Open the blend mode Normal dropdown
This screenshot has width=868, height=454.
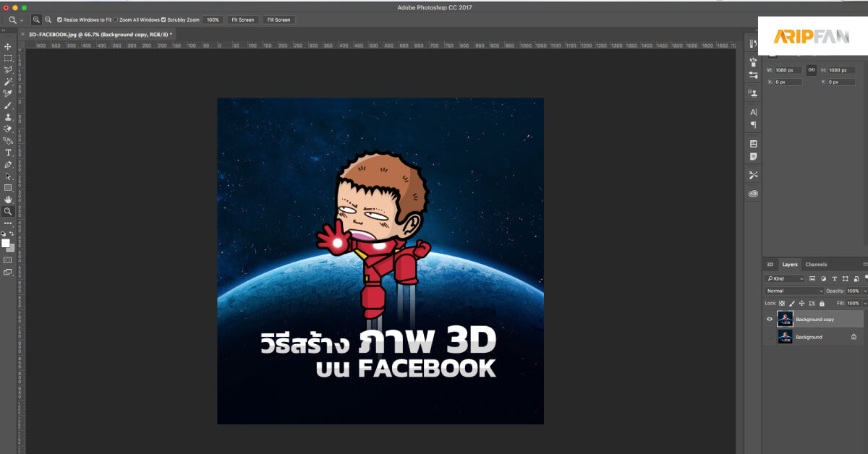(x=794, y=291)
